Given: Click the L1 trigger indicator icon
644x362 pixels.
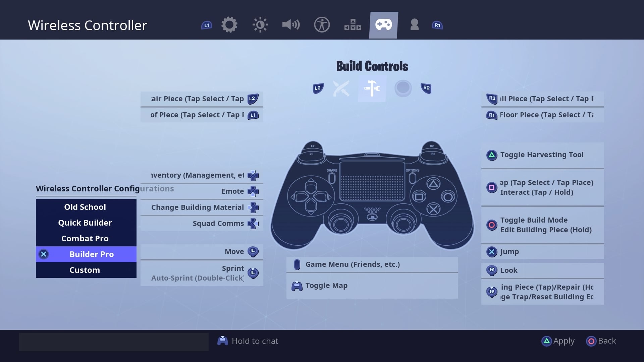Looking at the screenshot, I should pyautogui.click(x=206, y=25).
